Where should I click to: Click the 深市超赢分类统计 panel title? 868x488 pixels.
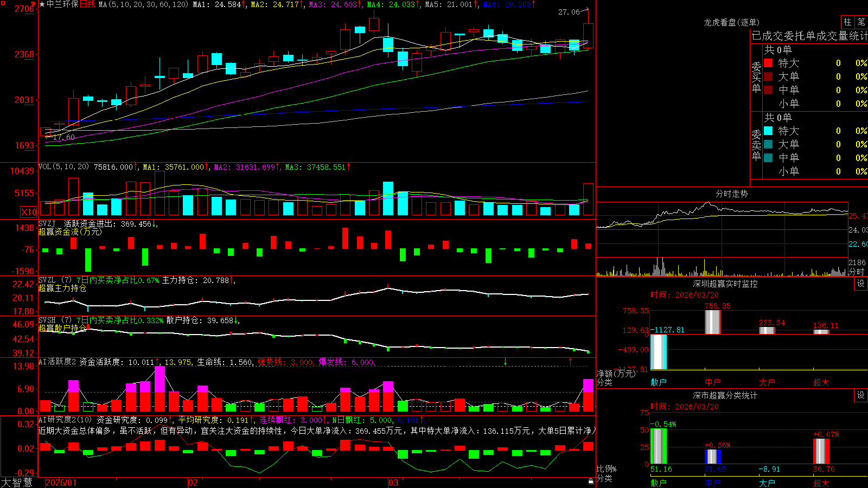pos(725,395)
